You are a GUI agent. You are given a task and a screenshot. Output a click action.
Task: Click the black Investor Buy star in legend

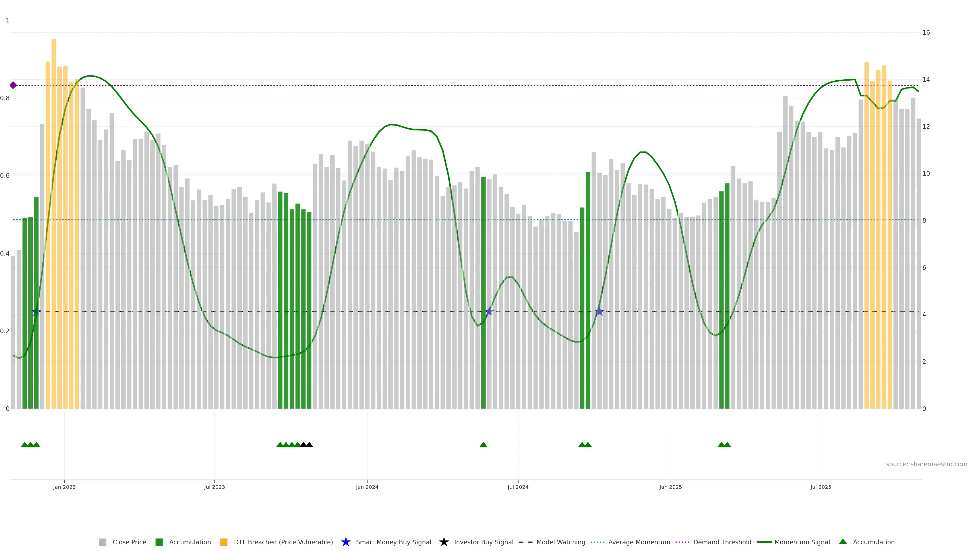[444, 542]
